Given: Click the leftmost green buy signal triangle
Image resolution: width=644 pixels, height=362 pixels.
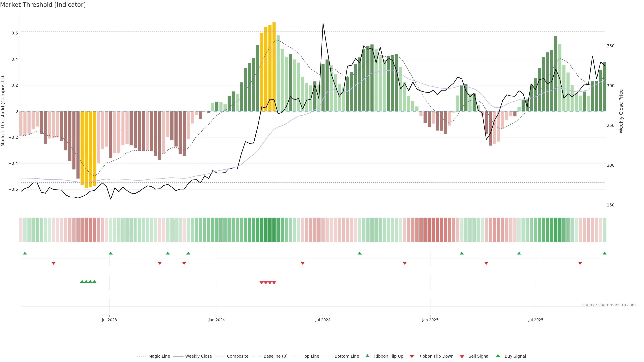Looking at the screenshot, I should pos(82,282).
